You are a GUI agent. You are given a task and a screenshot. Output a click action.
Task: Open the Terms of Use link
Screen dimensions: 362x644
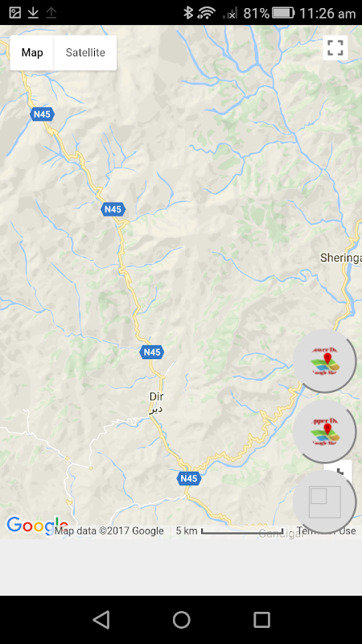327,530
